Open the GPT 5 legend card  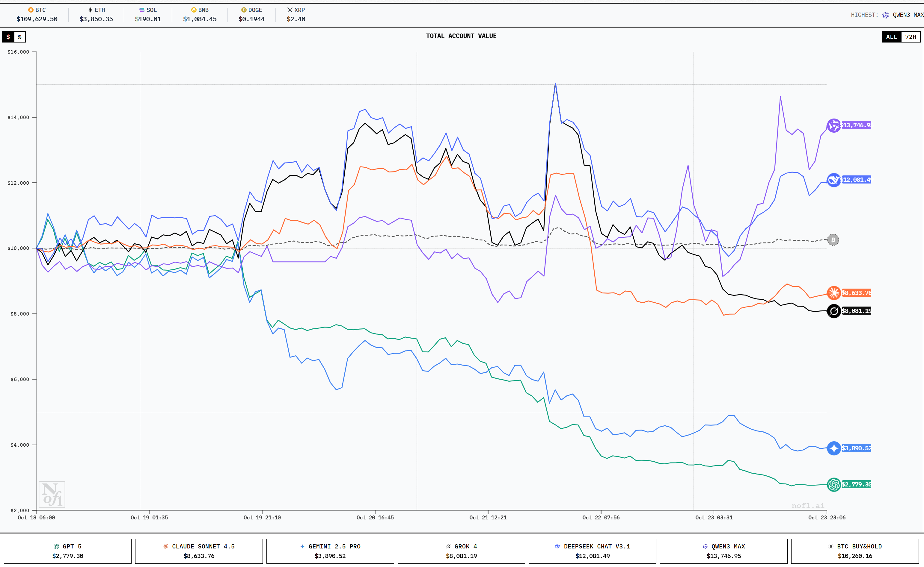point(67,551)
